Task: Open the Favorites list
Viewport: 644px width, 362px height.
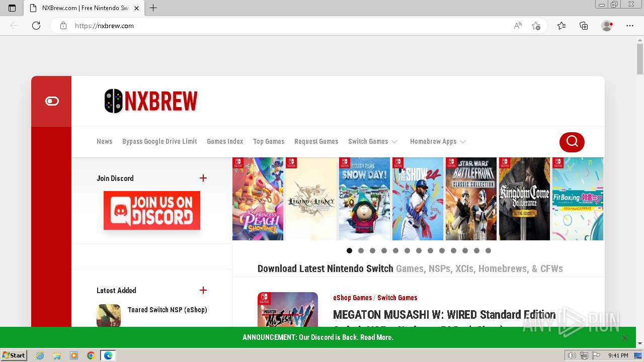Action: [x=561, y=26]
